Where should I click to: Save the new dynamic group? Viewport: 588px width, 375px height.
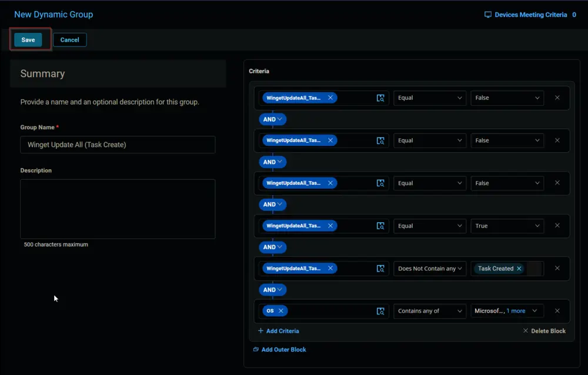tap(28, 40)
